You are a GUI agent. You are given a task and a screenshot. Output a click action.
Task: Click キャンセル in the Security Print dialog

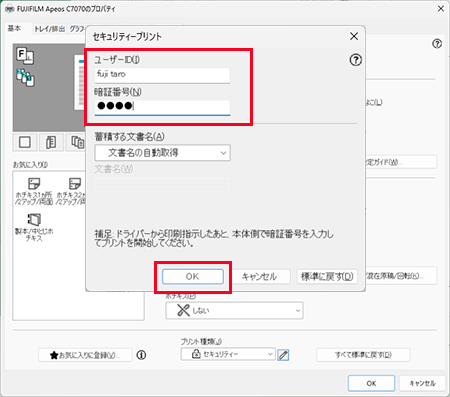pos(259,277)
